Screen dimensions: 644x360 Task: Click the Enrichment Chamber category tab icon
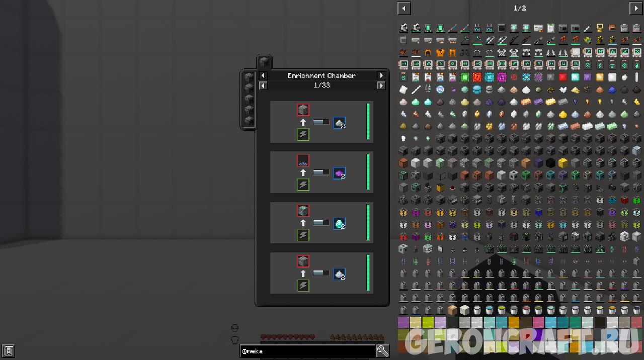[265, 62]
